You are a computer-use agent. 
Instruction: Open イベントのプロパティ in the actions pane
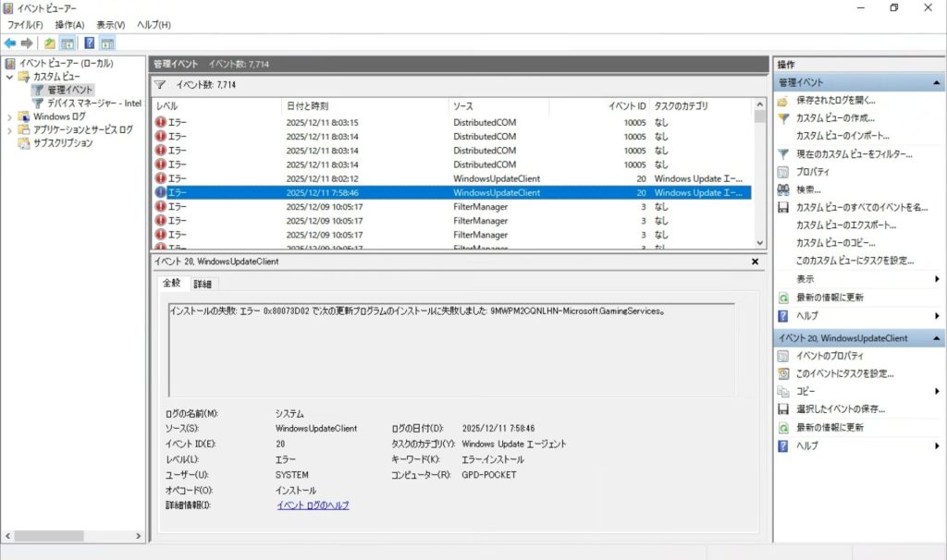tap(830, 357)
